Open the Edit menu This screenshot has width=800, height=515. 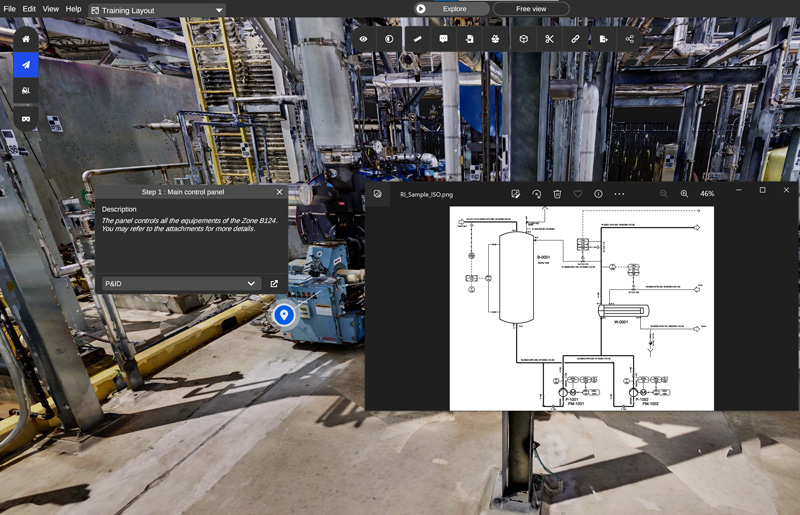[x=29, y=9]
